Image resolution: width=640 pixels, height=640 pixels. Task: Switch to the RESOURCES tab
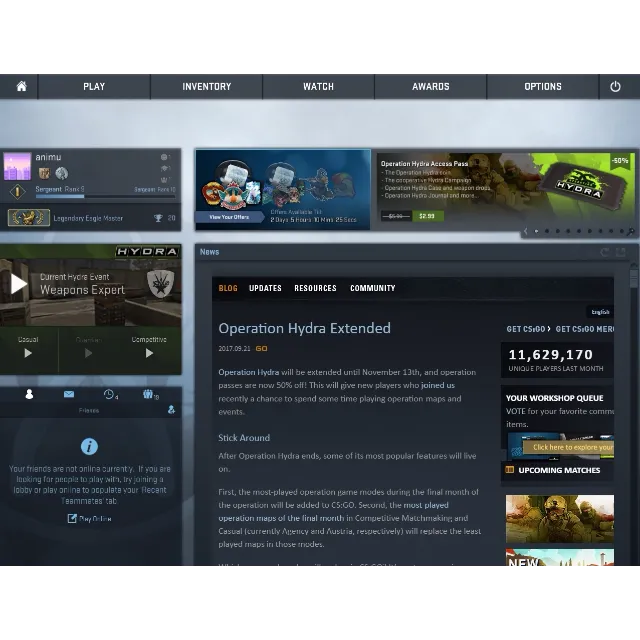click(316, 288)
